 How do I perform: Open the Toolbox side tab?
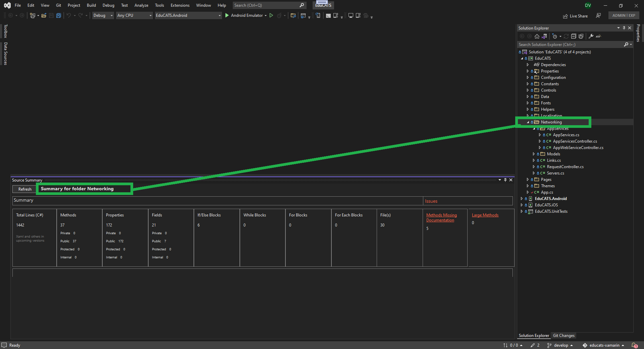pyautogui.click(x=5, y=31)
